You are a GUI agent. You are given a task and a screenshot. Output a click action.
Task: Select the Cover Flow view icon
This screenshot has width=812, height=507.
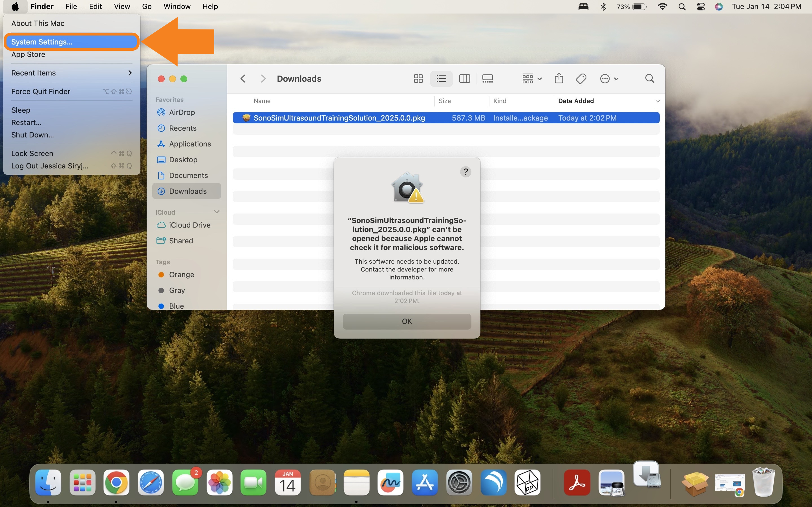[x=487, y=78]
